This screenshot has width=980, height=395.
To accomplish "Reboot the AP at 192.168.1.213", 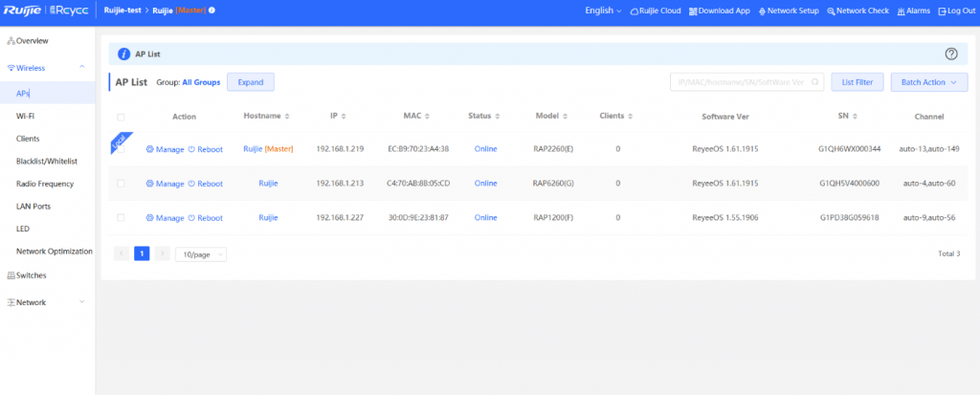I will [x=205, y=183].
